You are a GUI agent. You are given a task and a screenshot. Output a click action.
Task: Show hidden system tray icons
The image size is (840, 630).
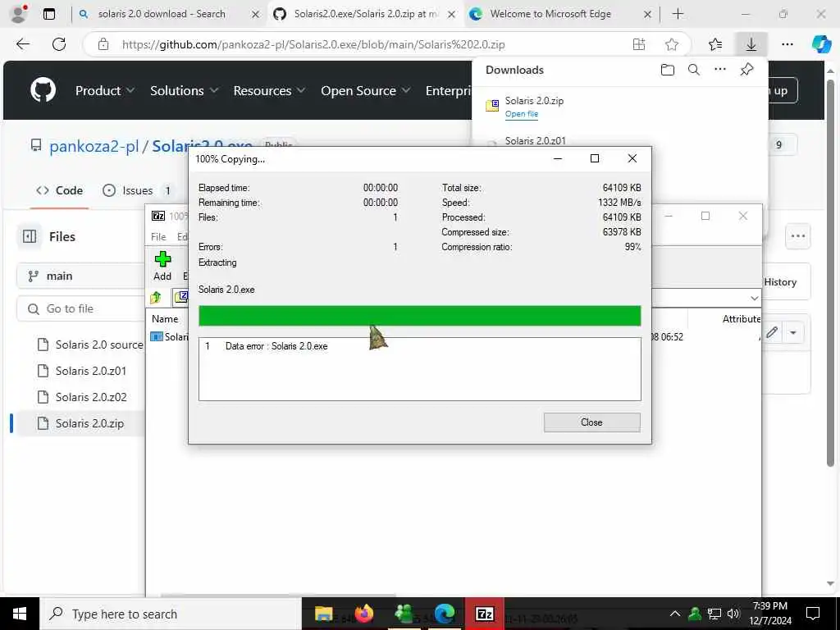click(x=675, y=614)
